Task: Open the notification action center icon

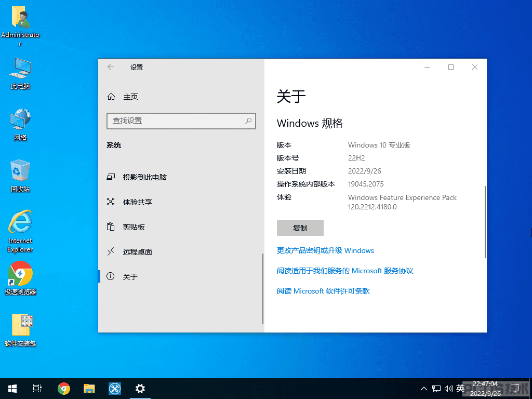Action: click(515, 389)
